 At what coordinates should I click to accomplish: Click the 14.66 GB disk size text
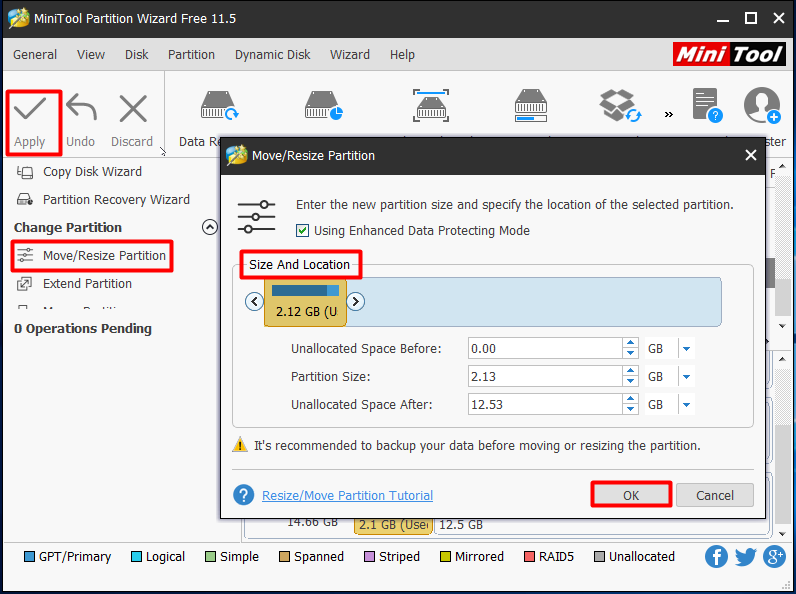(x=312, y=522)
